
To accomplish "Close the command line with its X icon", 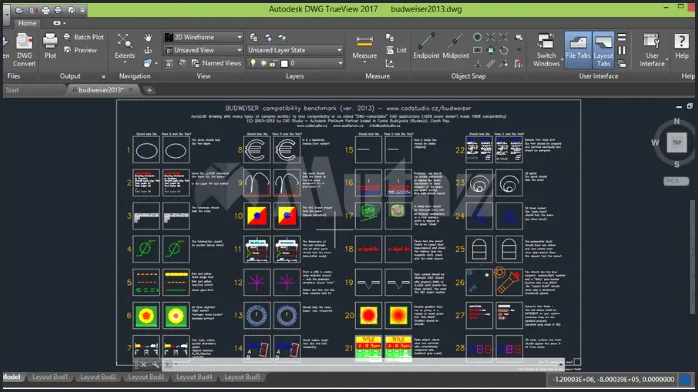I will 143,364.
